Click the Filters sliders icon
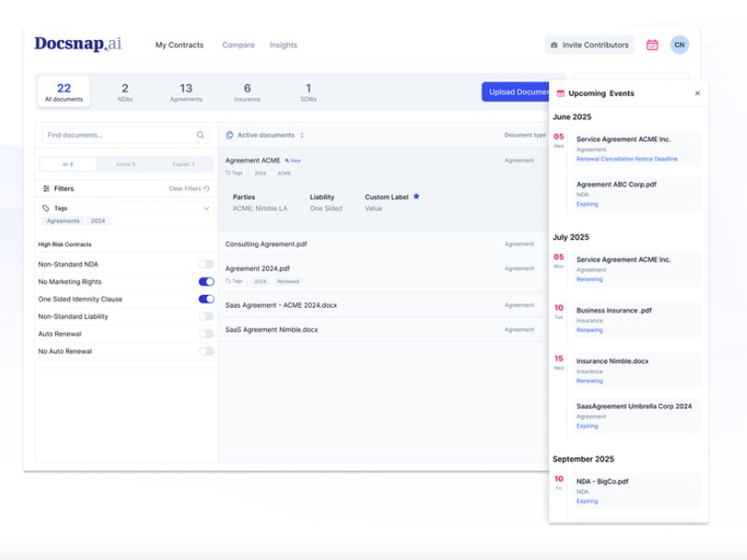 (47, 189)
